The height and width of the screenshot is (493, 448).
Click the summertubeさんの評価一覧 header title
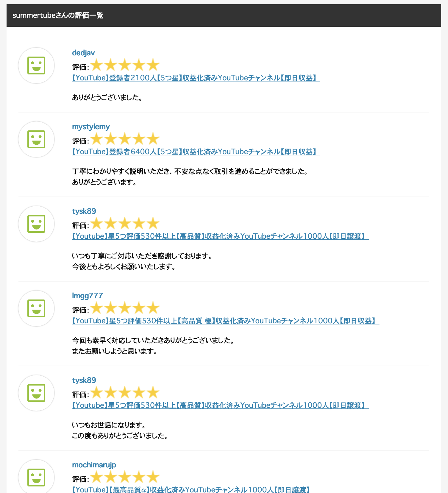tap(58, 15)
